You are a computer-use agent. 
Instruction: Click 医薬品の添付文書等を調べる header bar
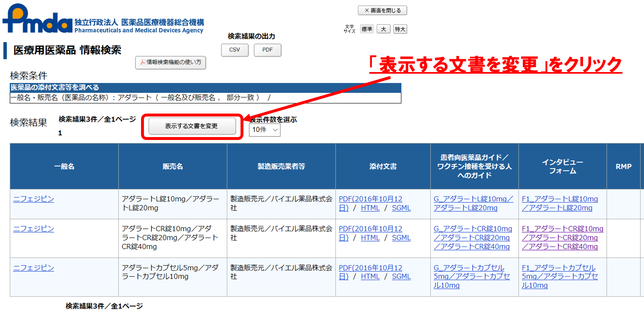(x=205, y=88)
